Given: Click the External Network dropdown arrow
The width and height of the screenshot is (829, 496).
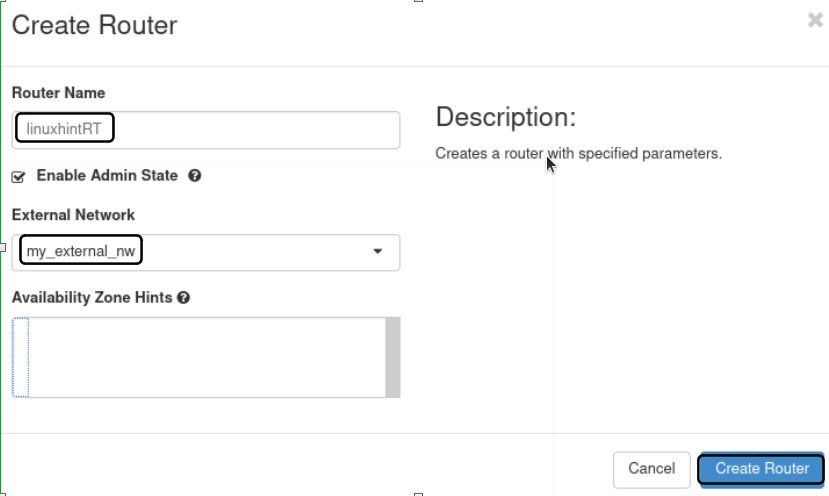Looking at the screenshot, I should click(377, 252).
